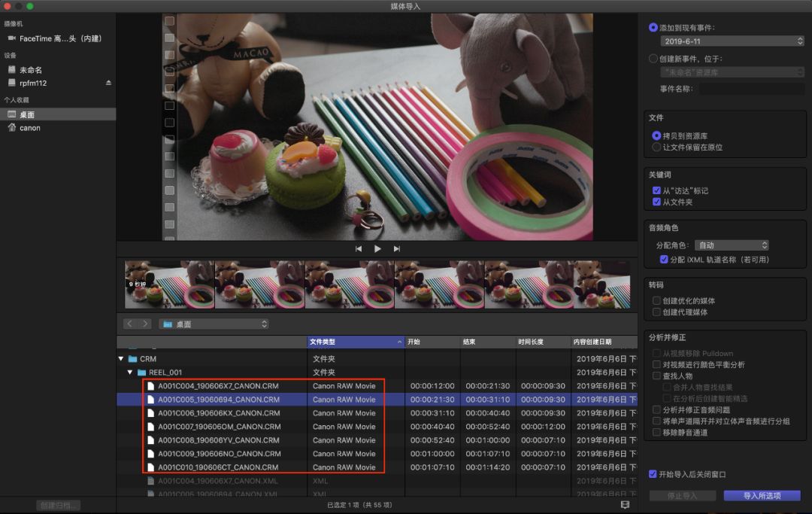Play the clip in the preview viewer
The height and width of the screenshot is (514, 812).
click(377, 249)
